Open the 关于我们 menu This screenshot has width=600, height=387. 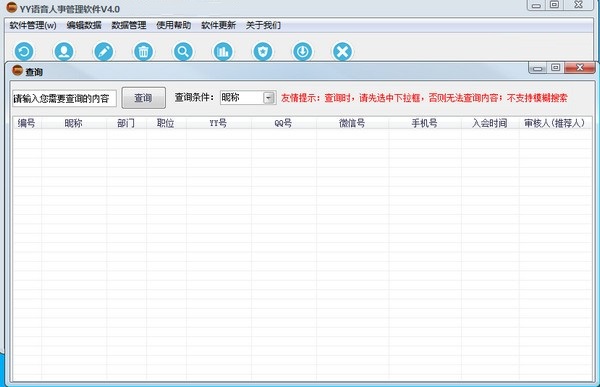point(263,25)
